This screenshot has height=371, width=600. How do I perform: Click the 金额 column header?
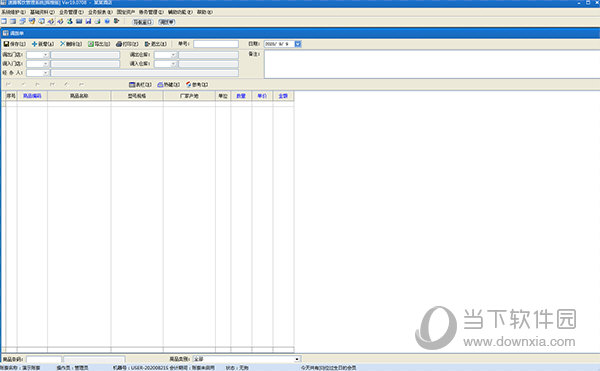coord(283,96)
